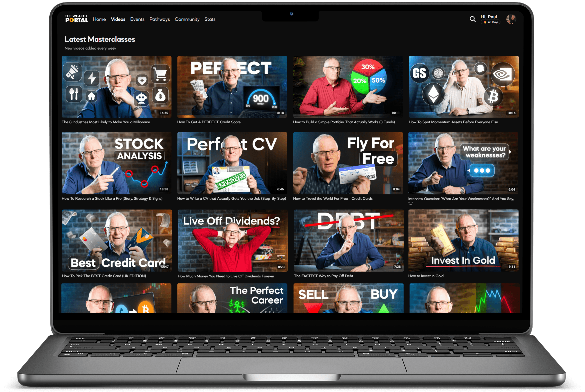Open the 30% 20% 50% portfolio thumbnail

[x=348, y=87]
